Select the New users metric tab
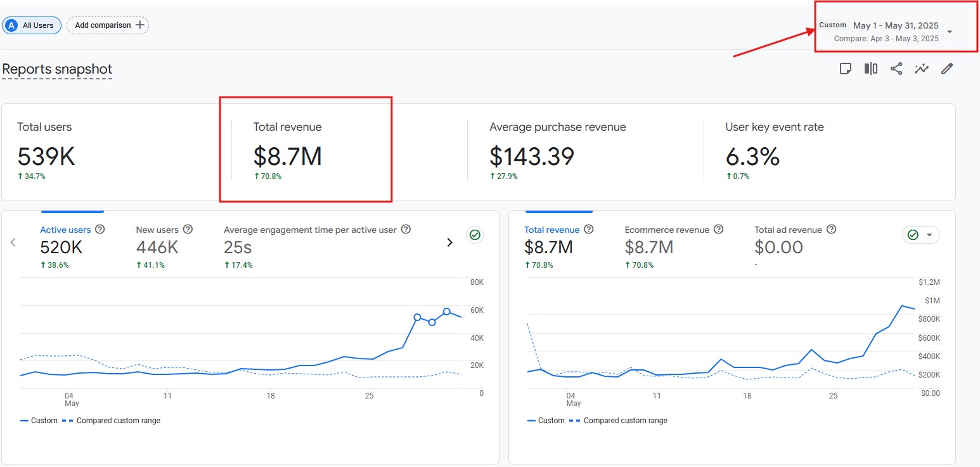The width and height of the screenshot is (980, 467). [x=157, y=230]
